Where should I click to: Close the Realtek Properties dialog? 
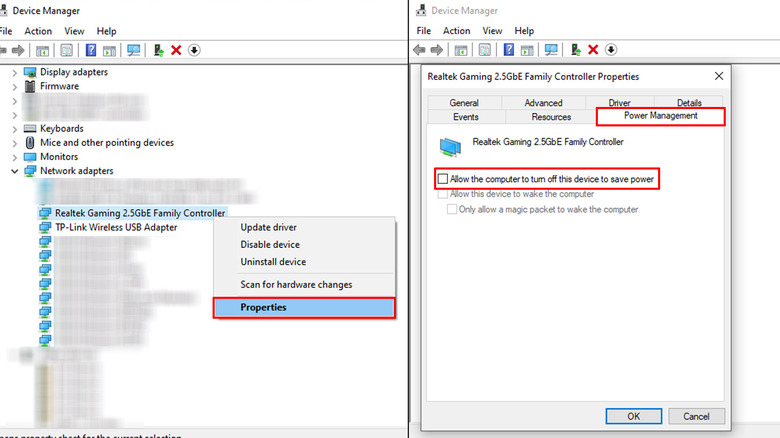[x=719, y=76]
